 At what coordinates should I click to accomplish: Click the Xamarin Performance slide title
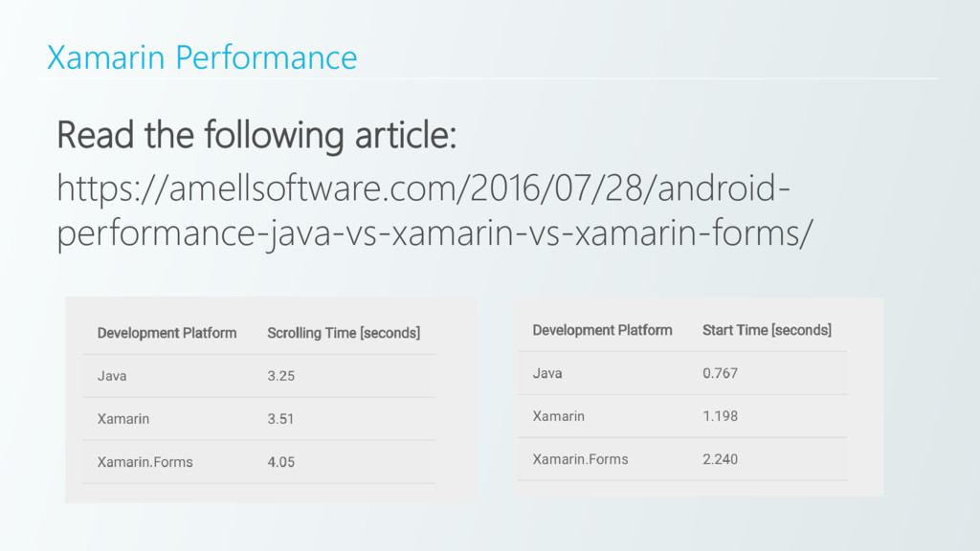click(x=202, y=58)
